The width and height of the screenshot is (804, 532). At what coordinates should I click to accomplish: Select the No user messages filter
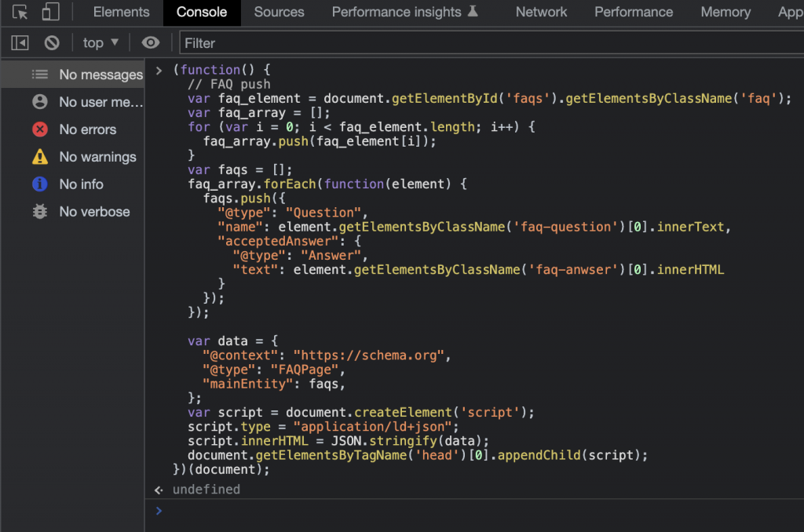click(73, 102)
